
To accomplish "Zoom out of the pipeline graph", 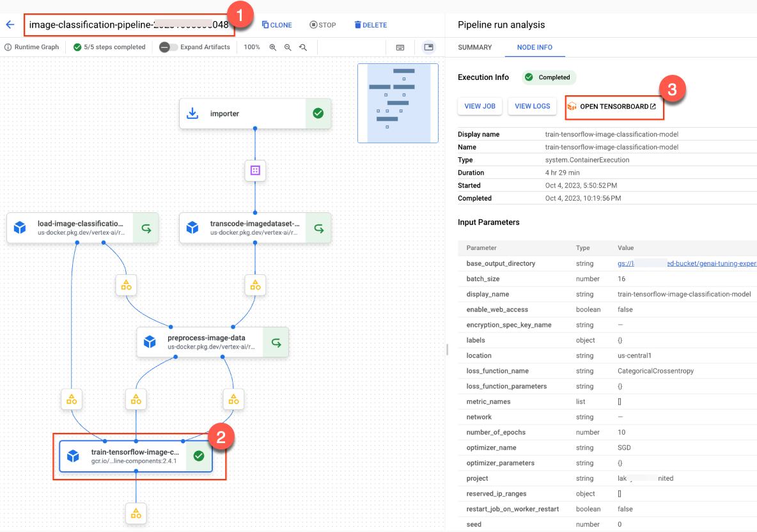I will (x=288, y=47).
